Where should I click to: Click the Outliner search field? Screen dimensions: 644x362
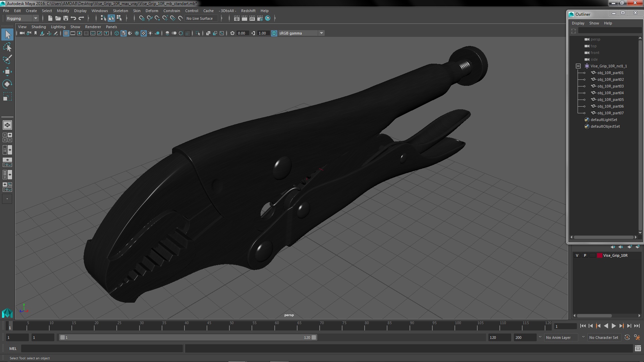(x=609, y=31)
